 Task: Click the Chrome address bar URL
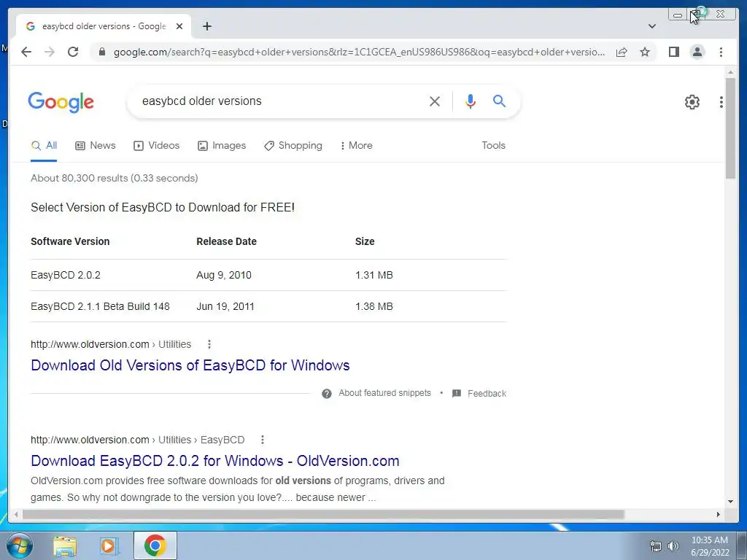coord(359,52)
